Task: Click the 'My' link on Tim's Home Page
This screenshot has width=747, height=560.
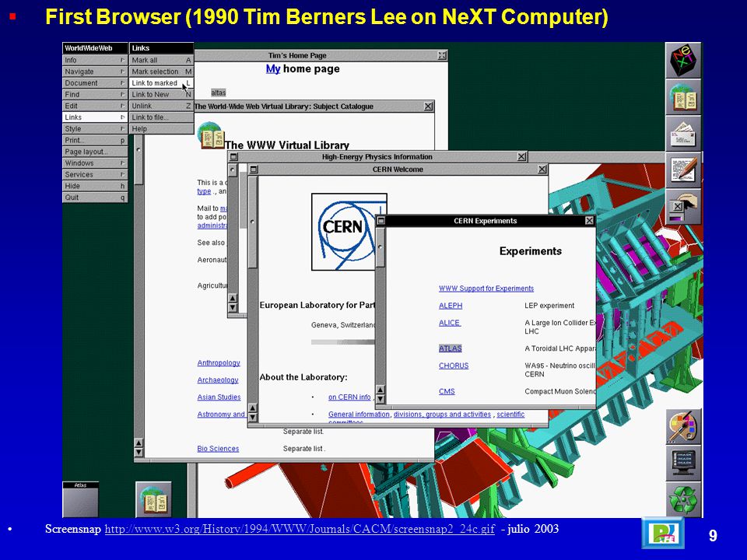Action: coord(273,69)
